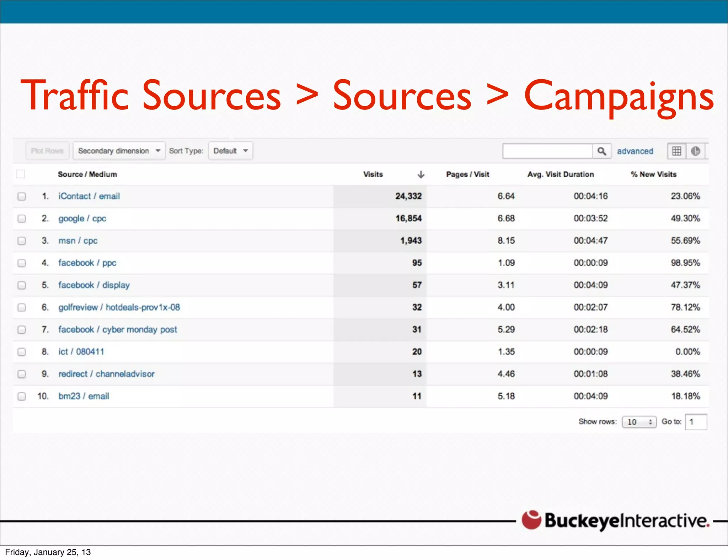Select the 16,854 visits value
Image resolution: width=728 pixels, height=560 pixels.
(408, 219)
